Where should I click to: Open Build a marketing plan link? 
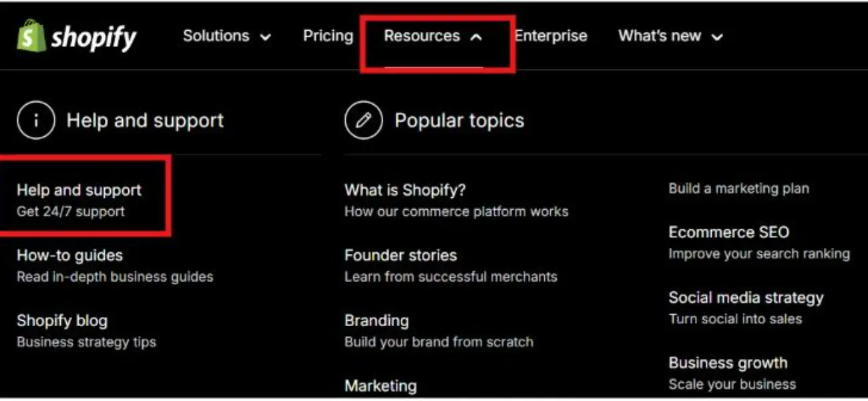click(x=738, y=188)
